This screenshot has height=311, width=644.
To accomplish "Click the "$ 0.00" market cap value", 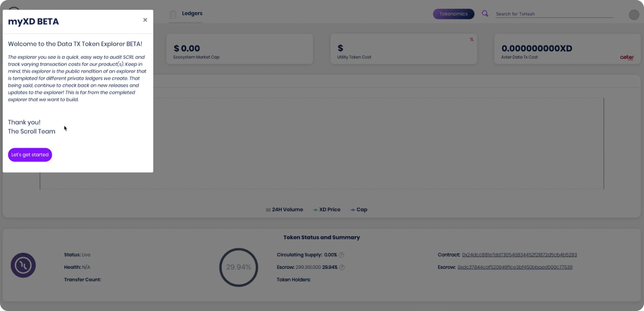I will [187, 48].
